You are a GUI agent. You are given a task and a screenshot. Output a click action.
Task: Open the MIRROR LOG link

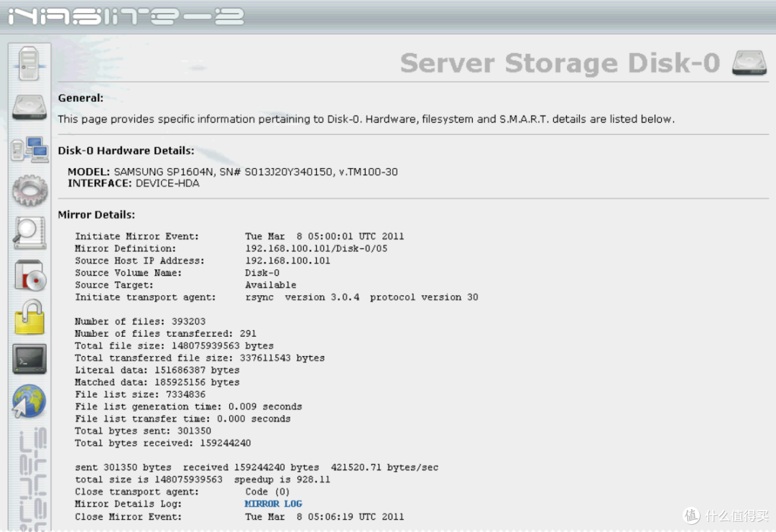[x=273, y=504]
